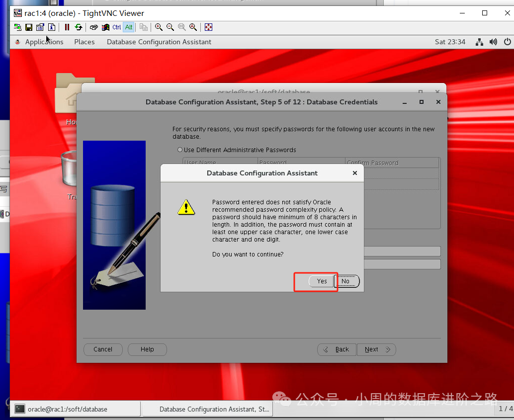This screenshot has width=514, height=420.
Task: Click the Save connection floppy icon
Action: [x=29, y=27]
